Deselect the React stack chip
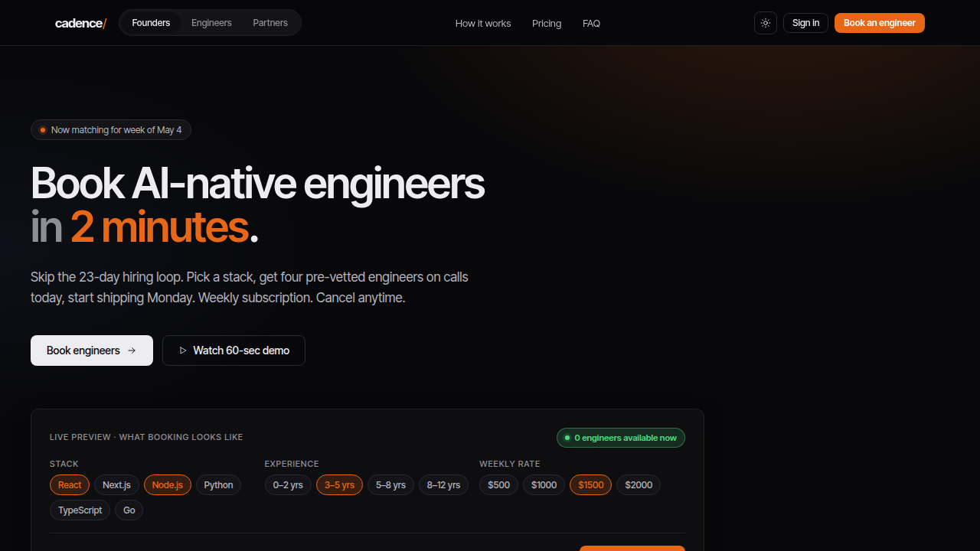 [x=70, y=485]
